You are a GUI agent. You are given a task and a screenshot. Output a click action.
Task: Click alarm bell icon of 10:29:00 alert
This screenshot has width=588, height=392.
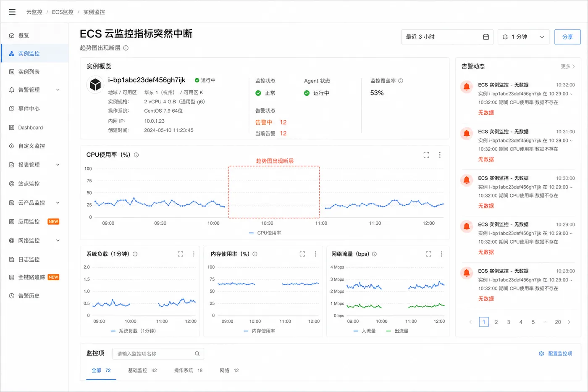coord(466,226)
